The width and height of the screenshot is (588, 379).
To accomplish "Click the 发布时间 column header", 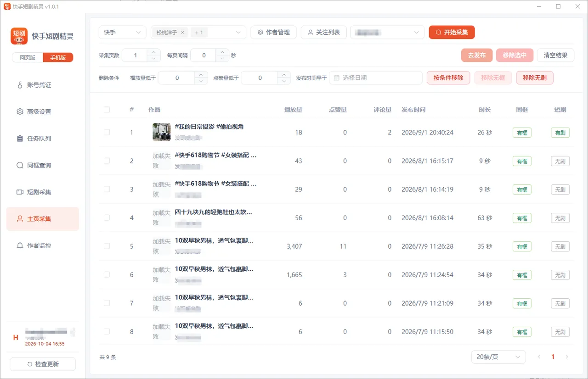I will pyautogui.click(x=413, y=110).
